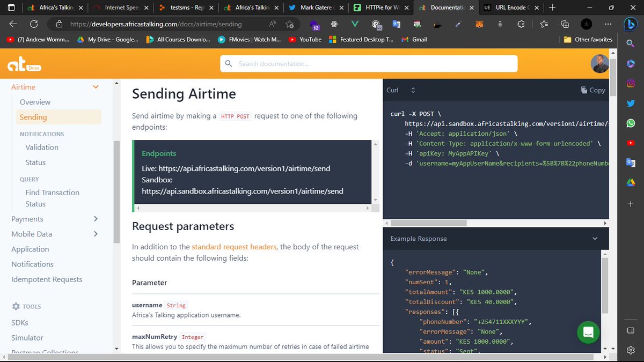Open the Read Aloud icon in address bar
This screenshot has height=362, width=644.
(x=273, y=24)
